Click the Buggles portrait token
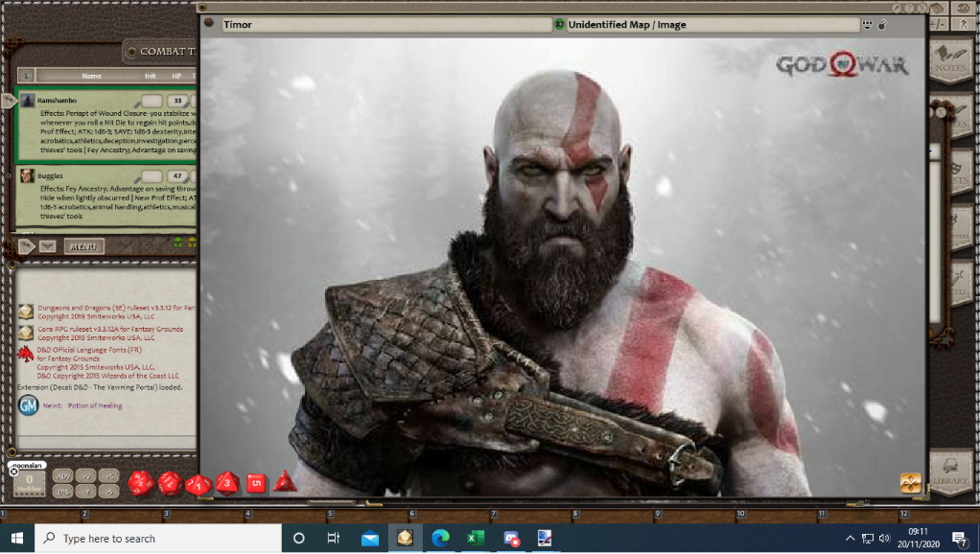 [x=27, y=175]
